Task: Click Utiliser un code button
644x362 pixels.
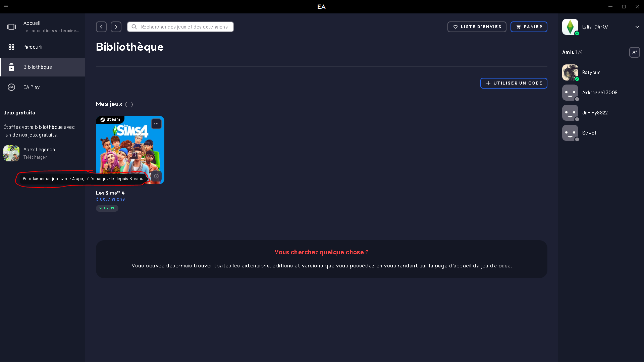Action: [514, 83]
